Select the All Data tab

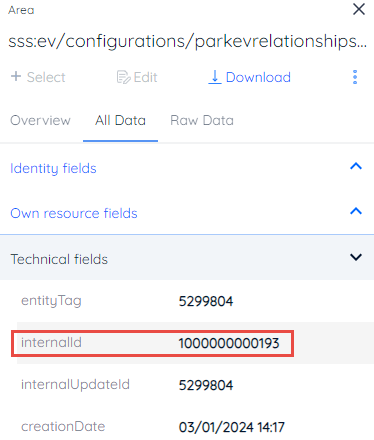(120, 120)
